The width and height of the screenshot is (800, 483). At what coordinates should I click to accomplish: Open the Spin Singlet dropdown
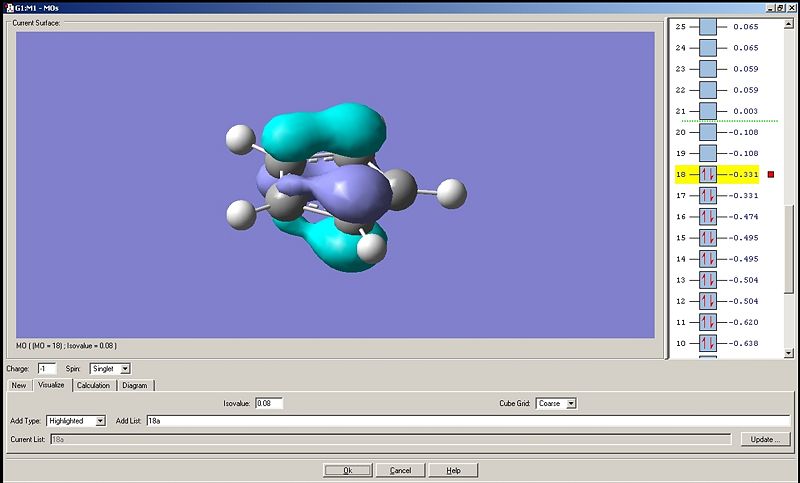point(126,368)
